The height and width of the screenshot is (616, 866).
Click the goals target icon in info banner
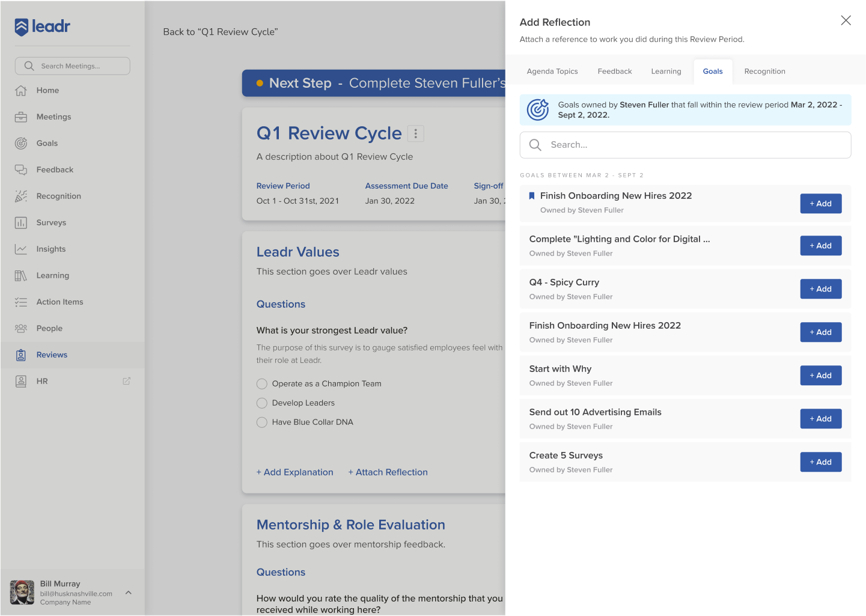click(x=538, y=109)
